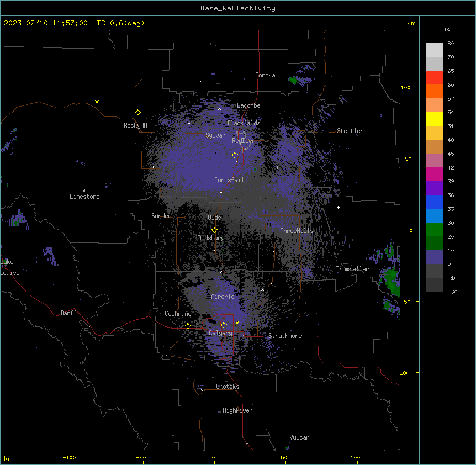Pick the red 60-65 dBZ legend swatch
Image resolution: width=476 pixels, height=465 pixels.
[x=434, y=78]
